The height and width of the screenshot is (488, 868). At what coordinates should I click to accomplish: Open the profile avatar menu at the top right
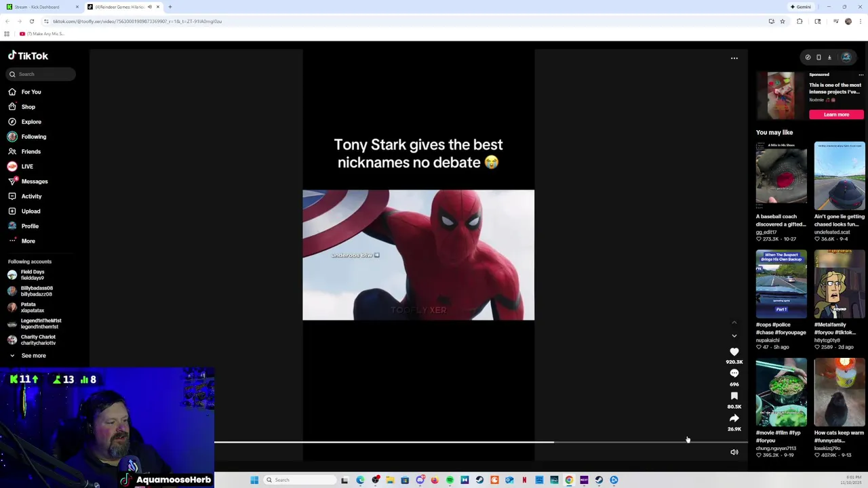pyautogui.click(x=846, y=58)
